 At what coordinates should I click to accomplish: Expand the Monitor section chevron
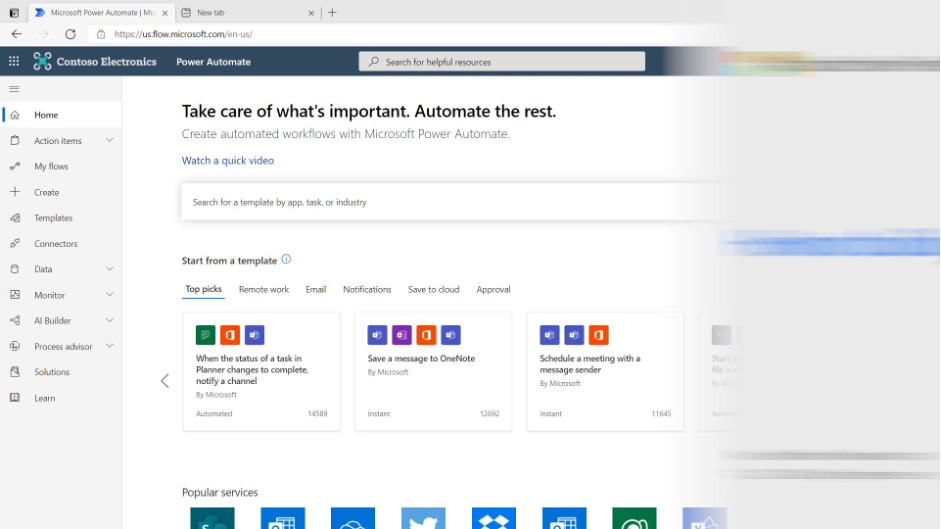pos(109,294)
